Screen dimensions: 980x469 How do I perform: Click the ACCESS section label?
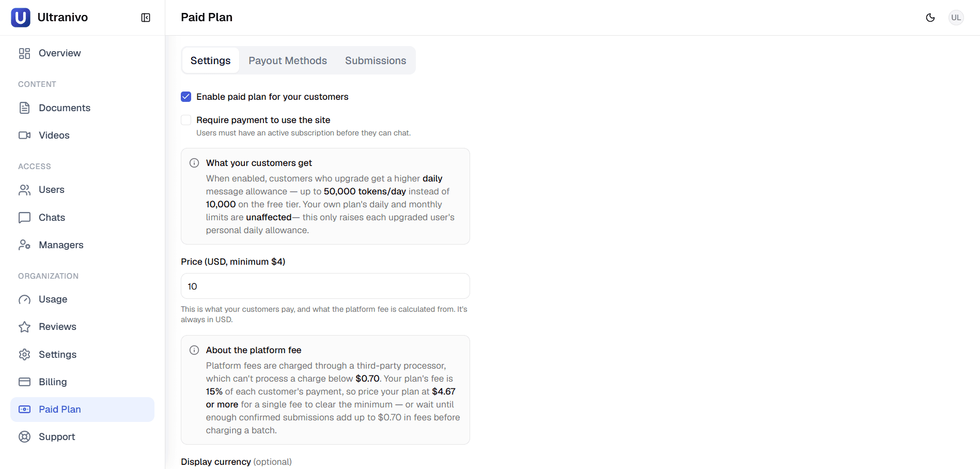pos(35,167)
